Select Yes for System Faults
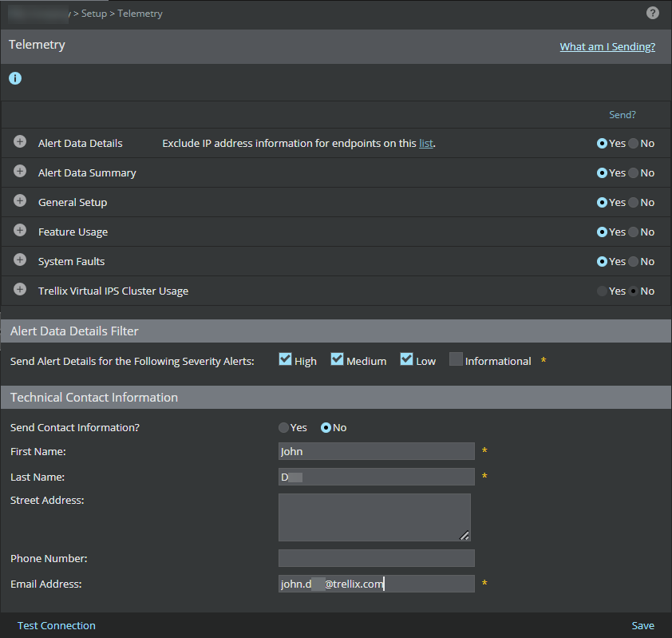672x638 pixels. (602, 262)
